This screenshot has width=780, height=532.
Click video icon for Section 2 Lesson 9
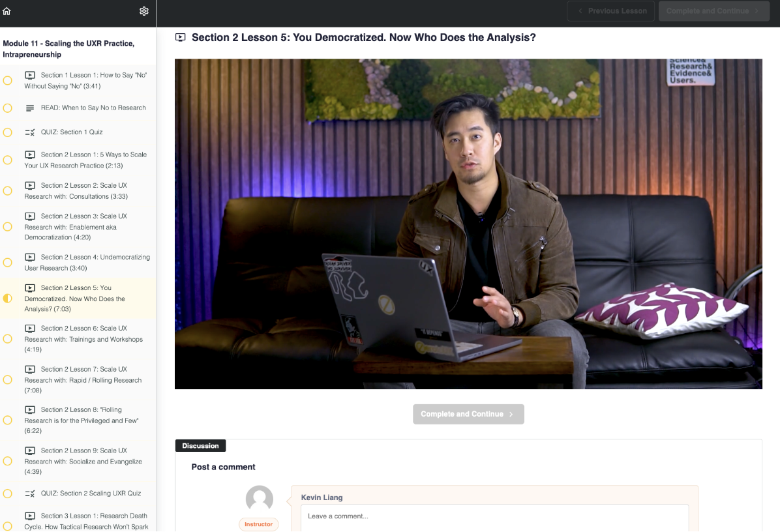pos(30,451)
